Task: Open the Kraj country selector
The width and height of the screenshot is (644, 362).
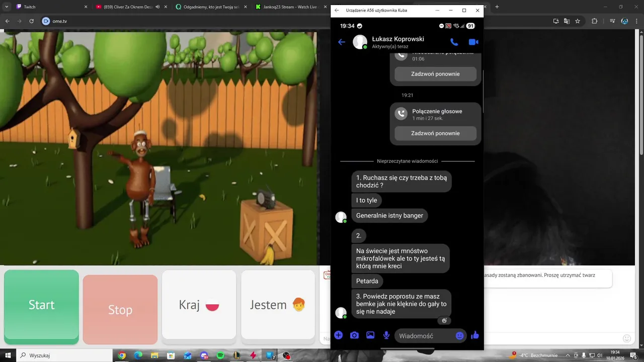Action: [x=199, y=305]
